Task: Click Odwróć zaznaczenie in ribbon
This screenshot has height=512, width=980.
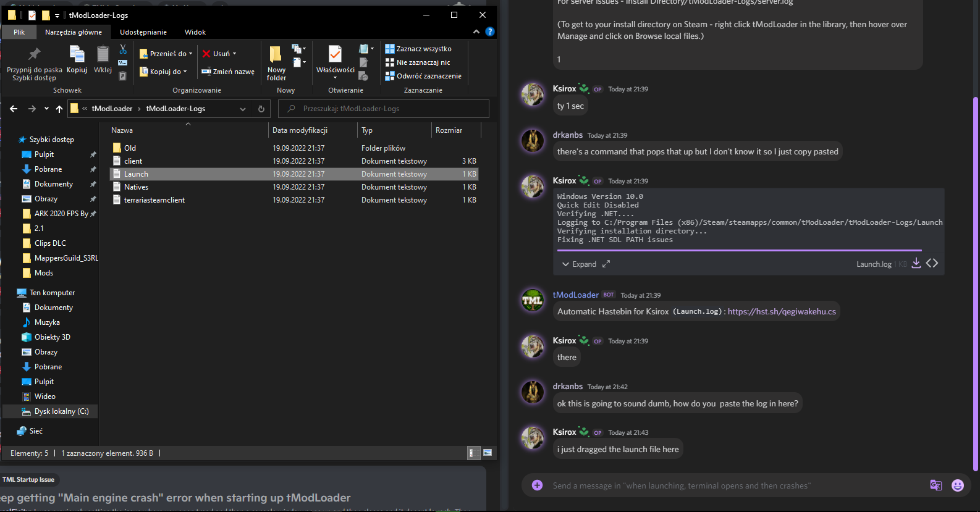Action: [423, 76]
